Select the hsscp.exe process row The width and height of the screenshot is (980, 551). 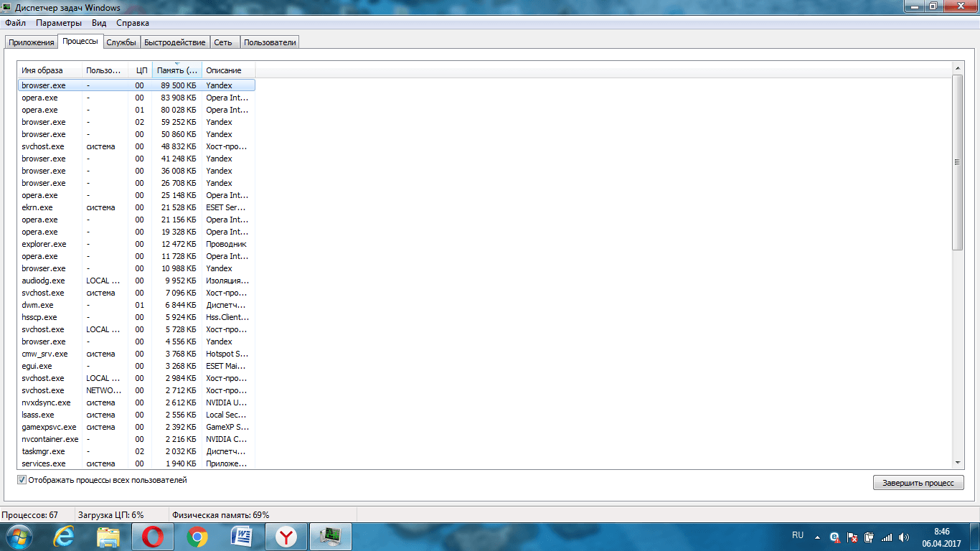136,317
